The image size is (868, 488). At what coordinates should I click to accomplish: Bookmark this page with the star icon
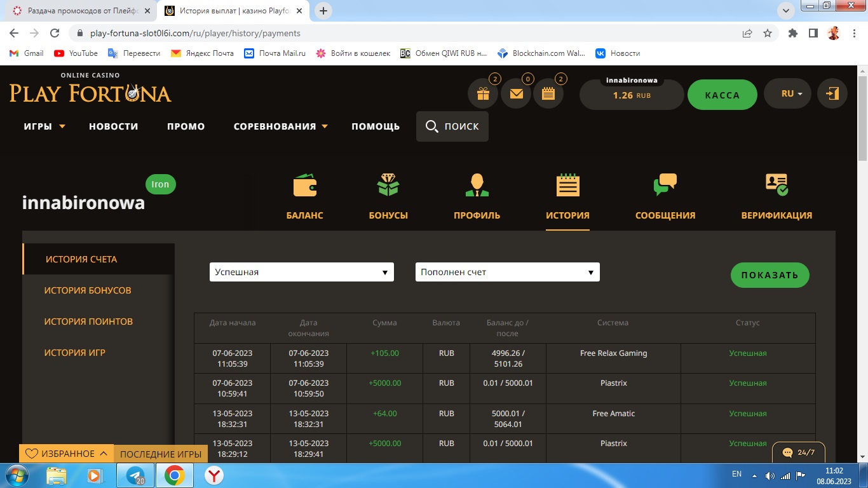(768, 33)
